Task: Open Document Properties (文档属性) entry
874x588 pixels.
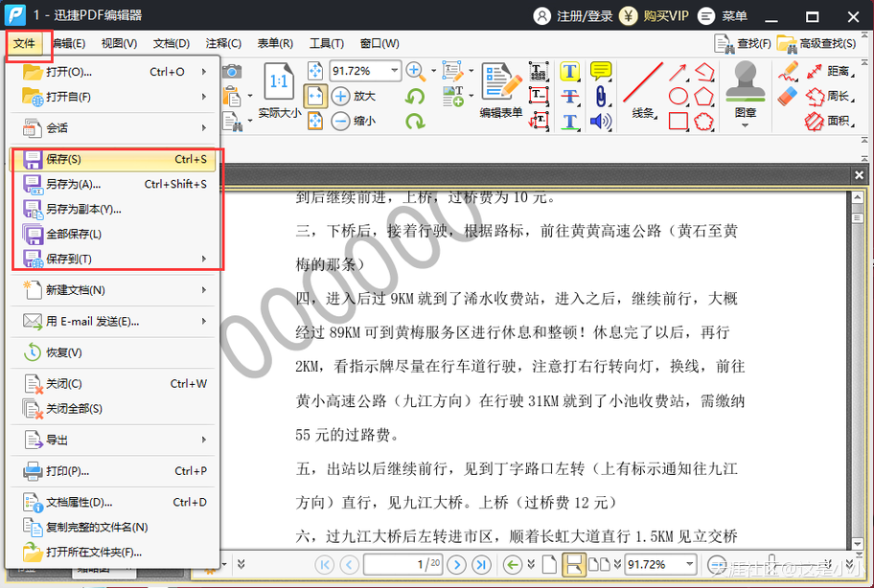Action: click(x=114, y=502)
